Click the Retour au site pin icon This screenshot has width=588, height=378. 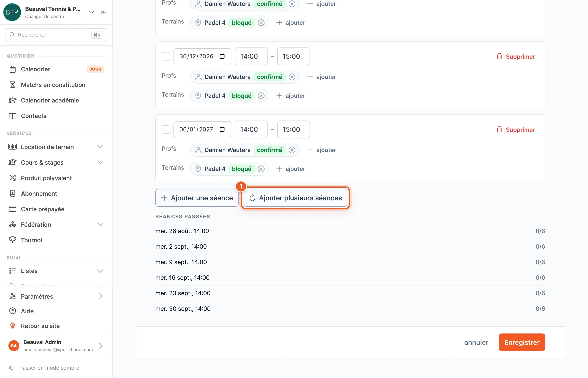13,325
